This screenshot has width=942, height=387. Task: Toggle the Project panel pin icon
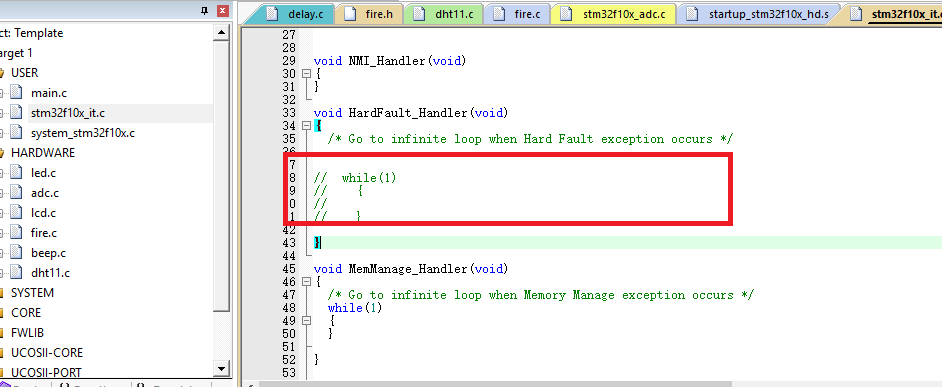point(204,10)
